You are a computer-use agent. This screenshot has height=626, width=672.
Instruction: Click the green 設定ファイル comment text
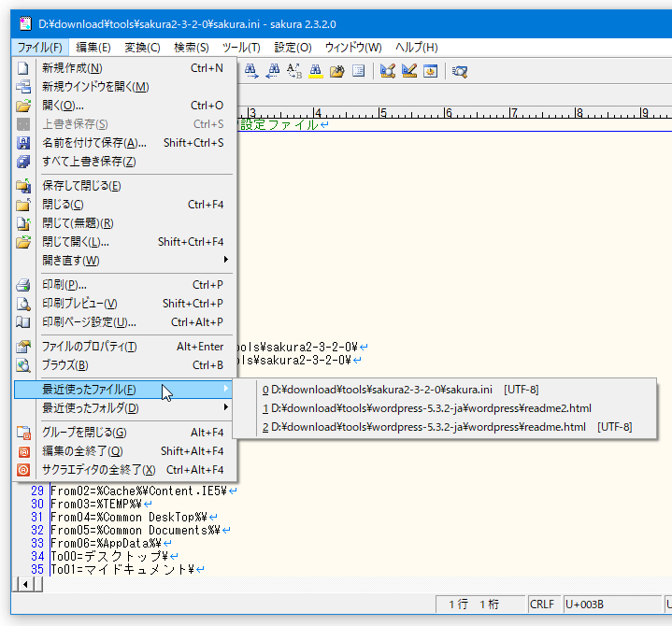(279, 124)
